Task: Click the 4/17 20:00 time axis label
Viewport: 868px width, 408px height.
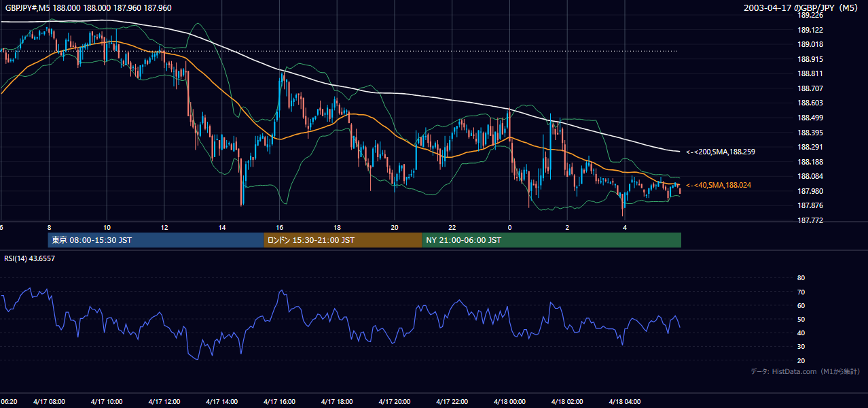Action: pyautogui.click(x=395, y=402)
